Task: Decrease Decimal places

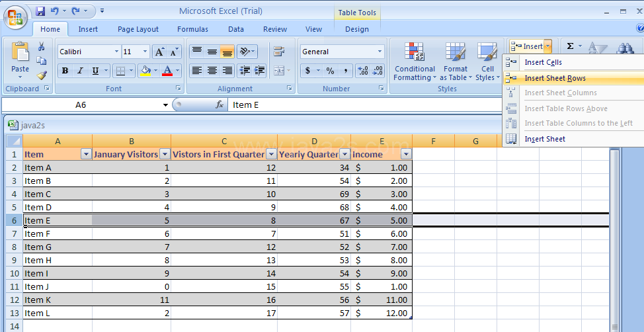Action: point(378,71)
